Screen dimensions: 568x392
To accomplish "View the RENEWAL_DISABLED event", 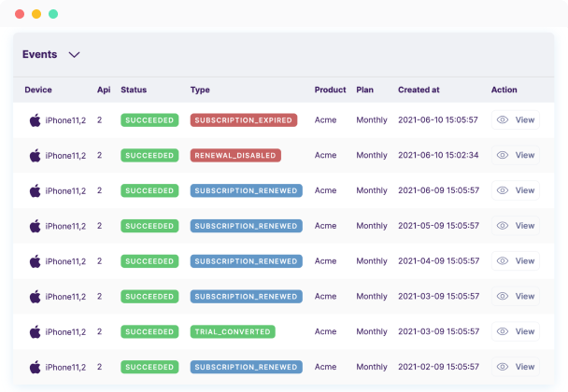I will click(515, 155).
